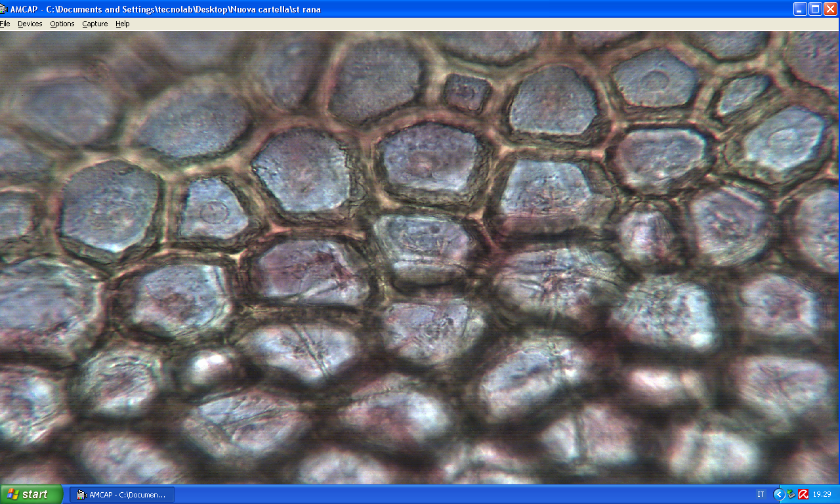840x504 pixels.
Task: Click the Windows Start button
Action: click(31, 494)
